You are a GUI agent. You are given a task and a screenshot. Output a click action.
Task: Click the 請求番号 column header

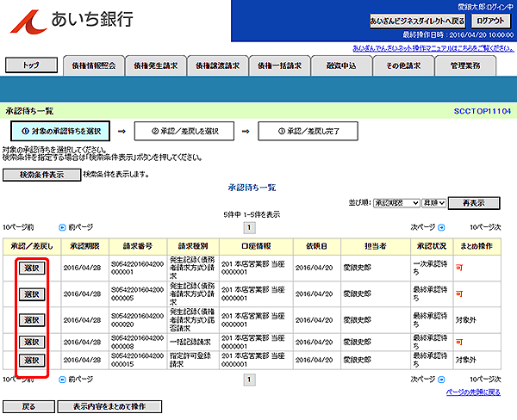click(x=138, y=246)
